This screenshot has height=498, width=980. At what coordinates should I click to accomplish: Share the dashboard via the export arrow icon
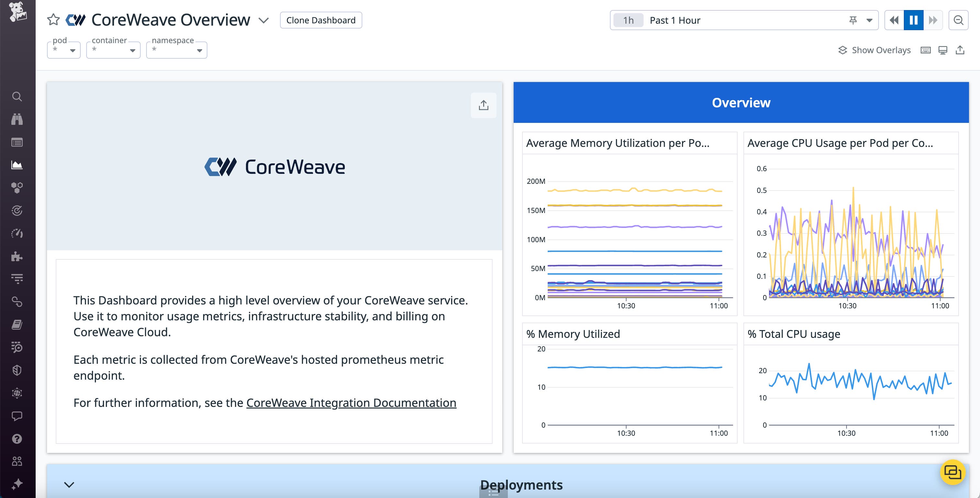tap(960, 50)
